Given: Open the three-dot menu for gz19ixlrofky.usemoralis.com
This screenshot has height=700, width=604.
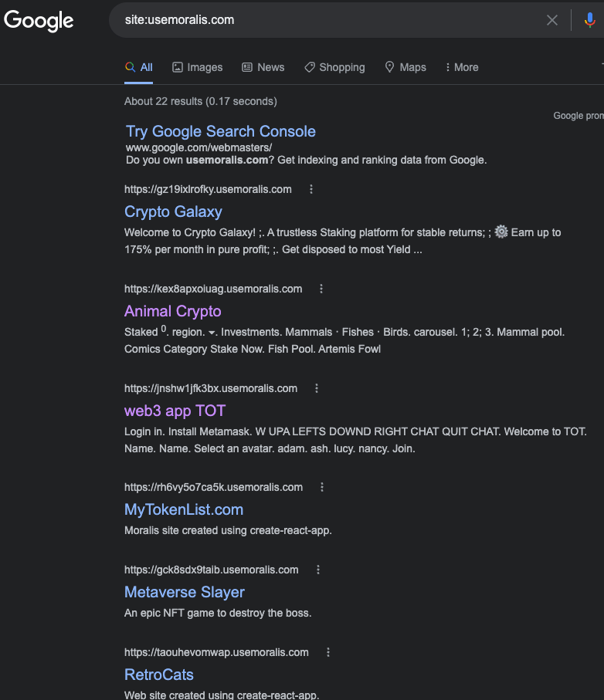Looking at the screenshot, I should pos(311,189).
